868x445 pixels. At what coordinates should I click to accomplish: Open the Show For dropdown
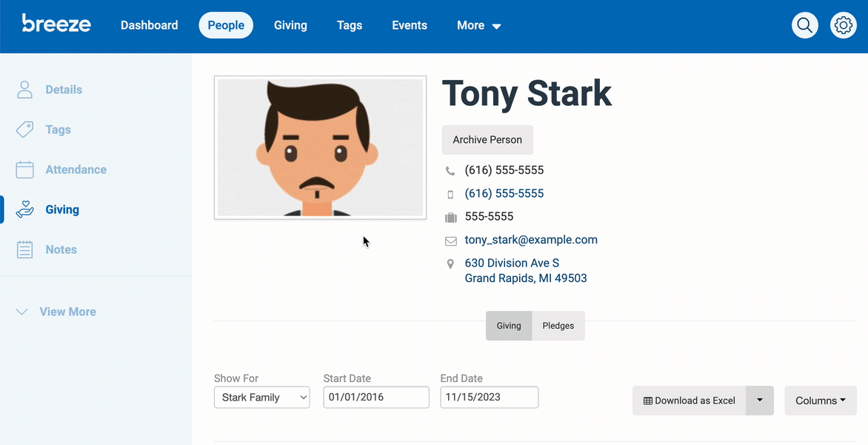262,398
